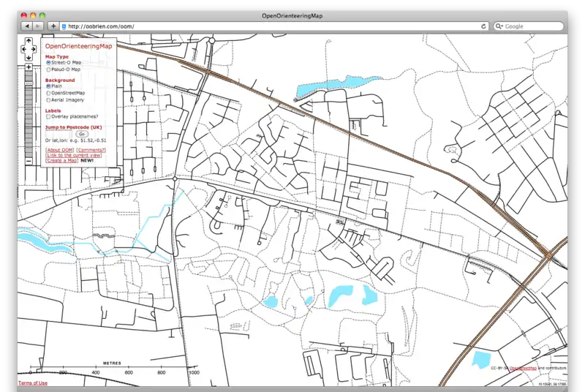585x392 pixels.
Task: Open the Terms of Use link
Action: [x=33, y=383]
